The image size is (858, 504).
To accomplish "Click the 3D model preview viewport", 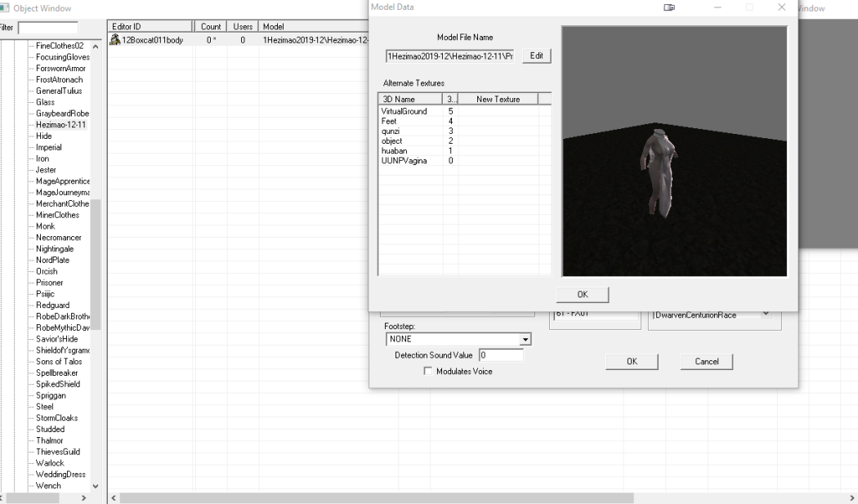I will (674, 151).
